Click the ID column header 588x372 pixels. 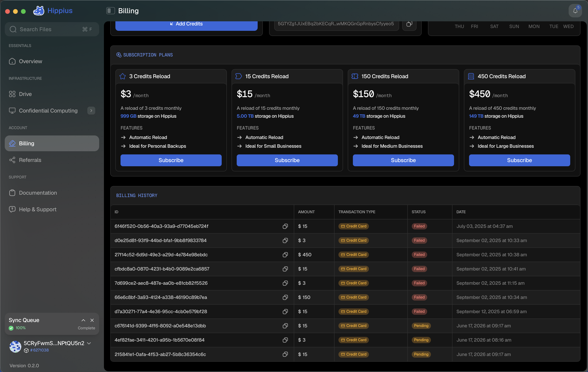coord(117,212)
